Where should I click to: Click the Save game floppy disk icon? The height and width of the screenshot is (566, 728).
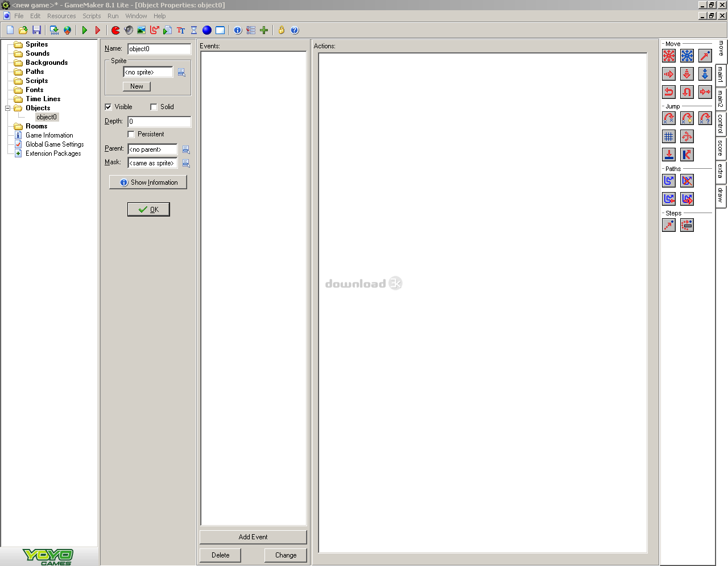pos(37,30)
